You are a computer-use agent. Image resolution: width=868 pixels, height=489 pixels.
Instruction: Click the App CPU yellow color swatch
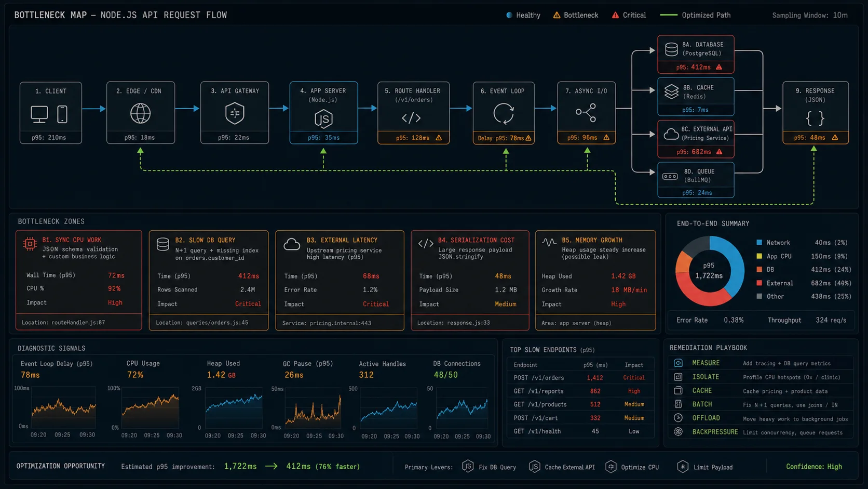tap(759, 256)
